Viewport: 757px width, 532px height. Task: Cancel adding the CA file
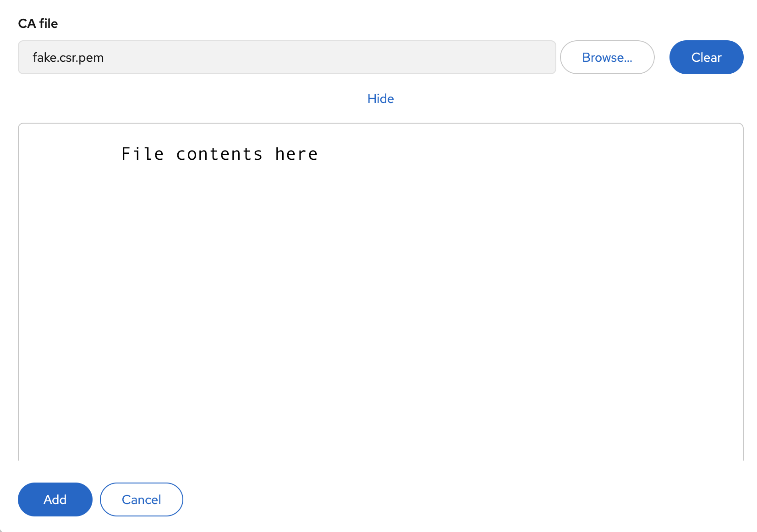click(x=141, y=499)
